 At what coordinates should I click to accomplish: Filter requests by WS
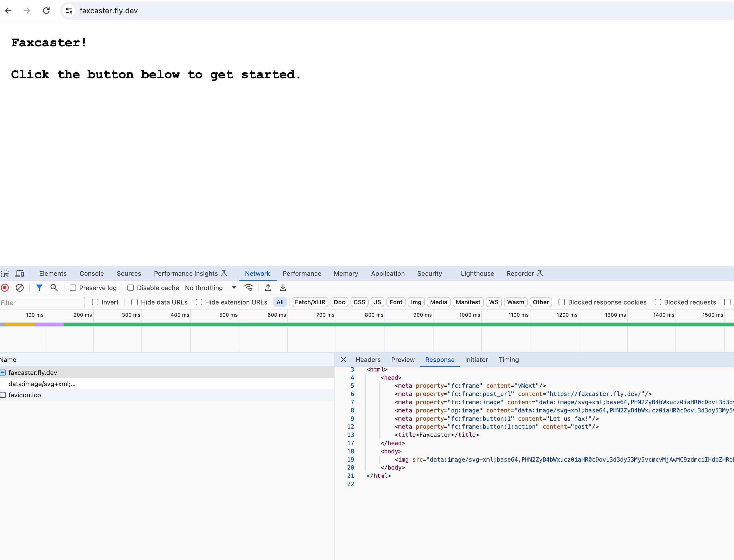click(x=494, y=302)
